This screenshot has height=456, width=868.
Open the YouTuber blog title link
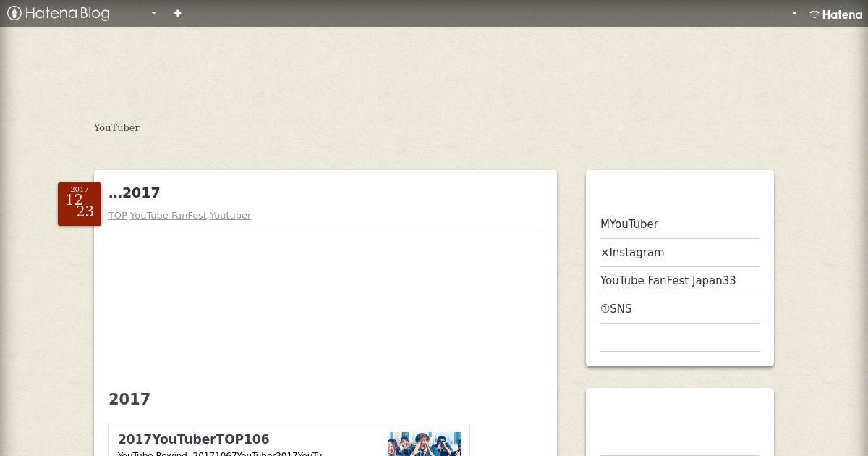(116, 127)
